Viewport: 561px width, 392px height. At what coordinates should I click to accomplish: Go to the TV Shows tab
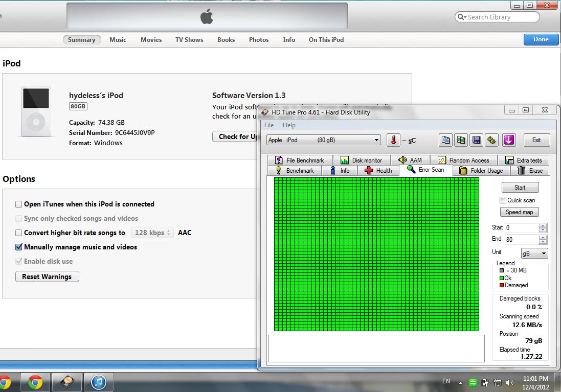point(189,40)
